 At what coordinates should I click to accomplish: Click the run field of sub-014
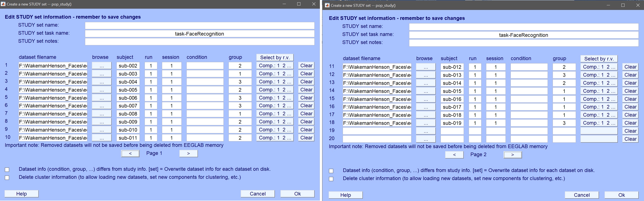tap(475, 83)
